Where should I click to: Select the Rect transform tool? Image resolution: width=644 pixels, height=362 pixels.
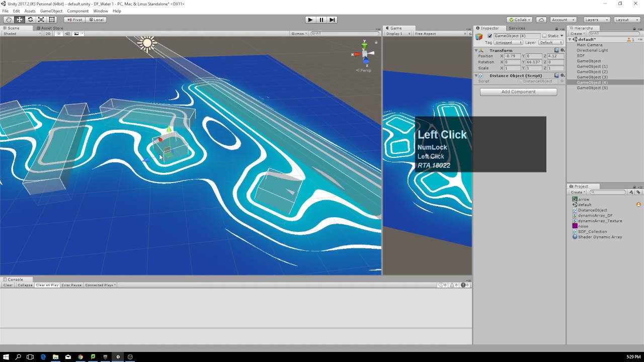tap(52, 19)
